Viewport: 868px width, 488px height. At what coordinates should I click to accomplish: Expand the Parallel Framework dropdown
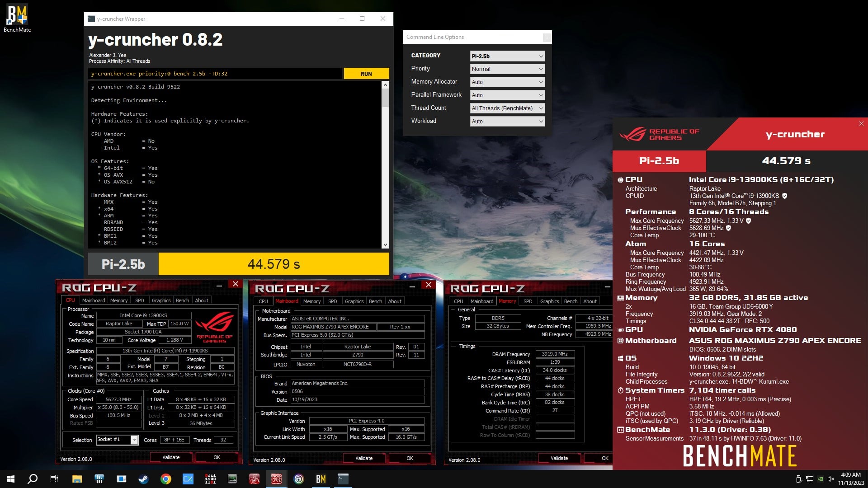[x=507, y=95]
